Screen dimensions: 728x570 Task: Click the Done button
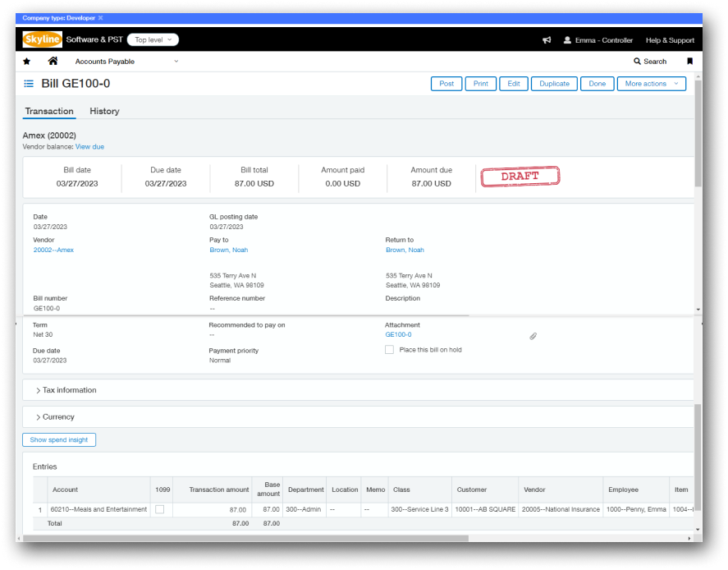click(597, 84)
